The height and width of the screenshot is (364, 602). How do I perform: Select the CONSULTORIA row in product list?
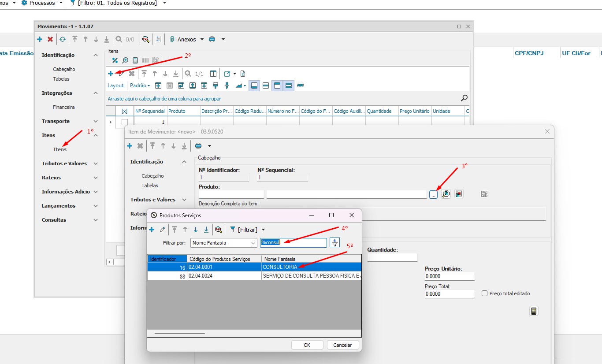[280, 267]
